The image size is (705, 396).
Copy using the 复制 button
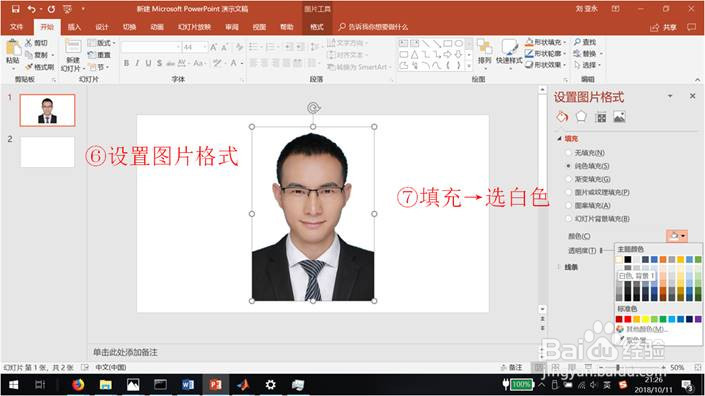37,55
